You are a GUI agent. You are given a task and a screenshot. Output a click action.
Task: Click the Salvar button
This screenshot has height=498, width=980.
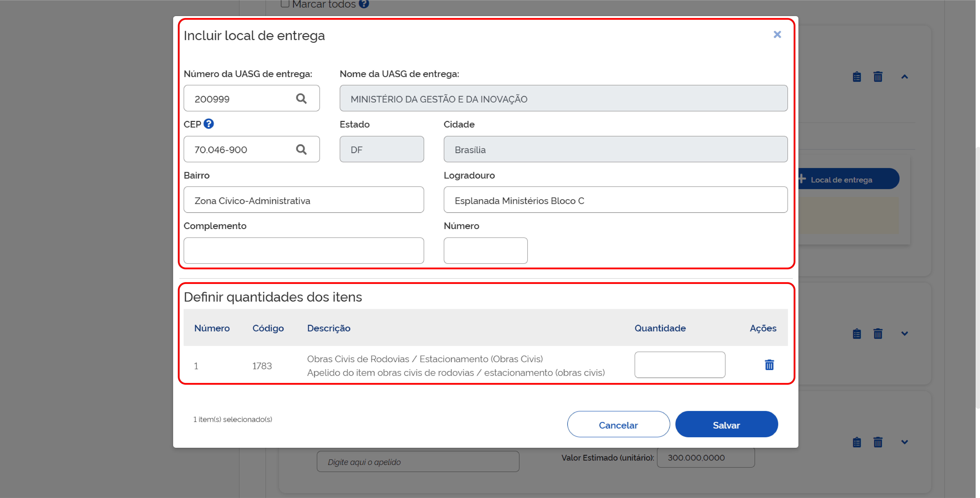coord(726,424)
